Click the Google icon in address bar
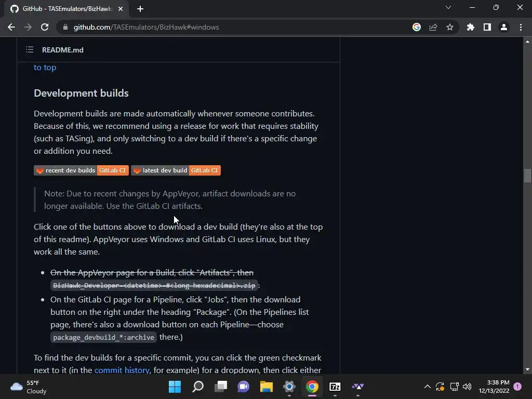Image resolution: width=532 pixels, height=399 pixels. [x=417, y=27]
